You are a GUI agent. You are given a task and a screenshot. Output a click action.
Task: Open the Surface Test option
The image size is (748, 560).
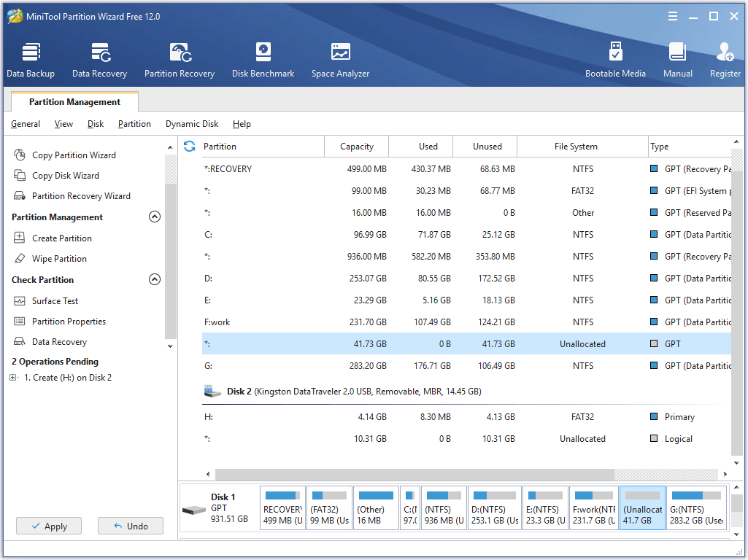click(56, 300)
